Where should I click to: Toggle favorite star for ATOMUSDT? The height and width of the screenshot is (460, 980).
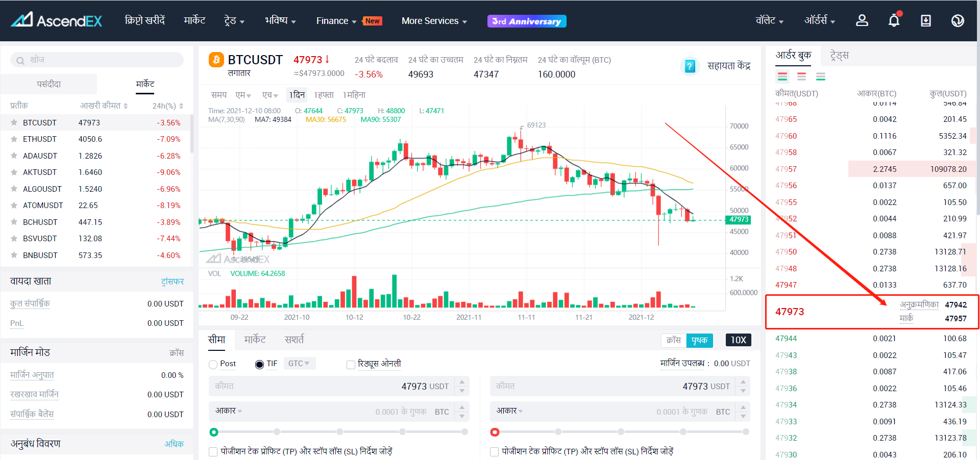click(14, 205)
